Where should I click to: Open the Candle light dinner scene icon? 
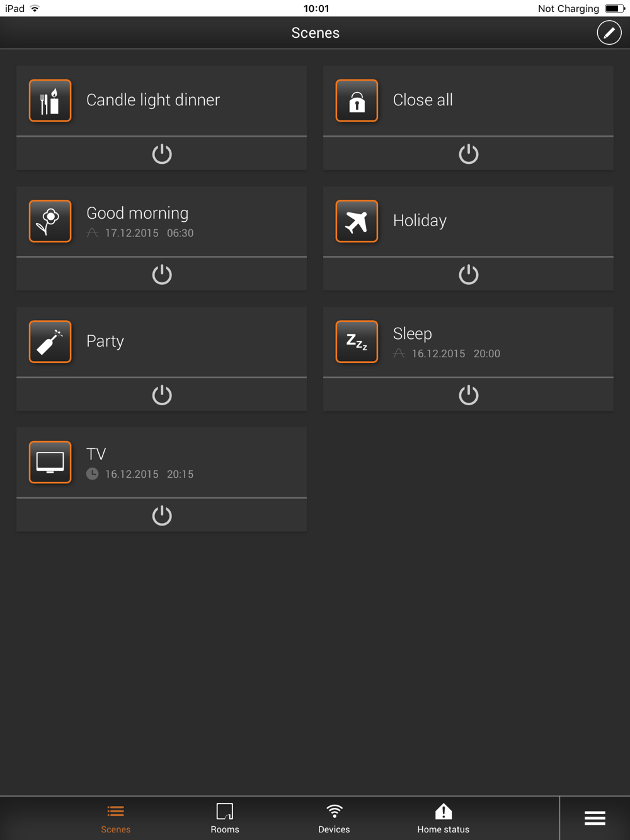50,100
